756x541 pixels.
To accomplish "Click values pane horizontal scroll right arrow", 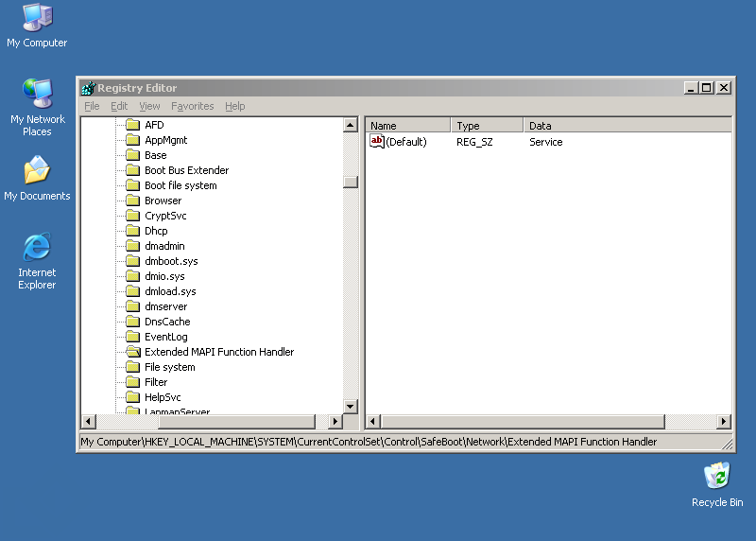I will tap(723, 421).
